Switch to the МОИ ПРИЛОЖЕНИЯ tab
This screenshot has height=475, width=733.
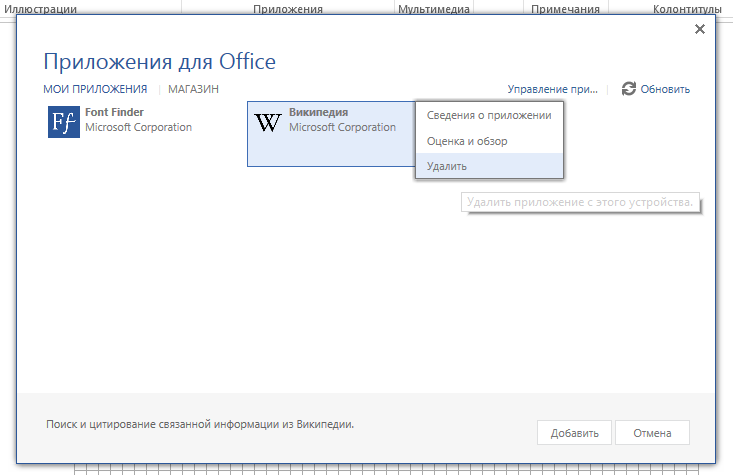(x=95, y=89)
